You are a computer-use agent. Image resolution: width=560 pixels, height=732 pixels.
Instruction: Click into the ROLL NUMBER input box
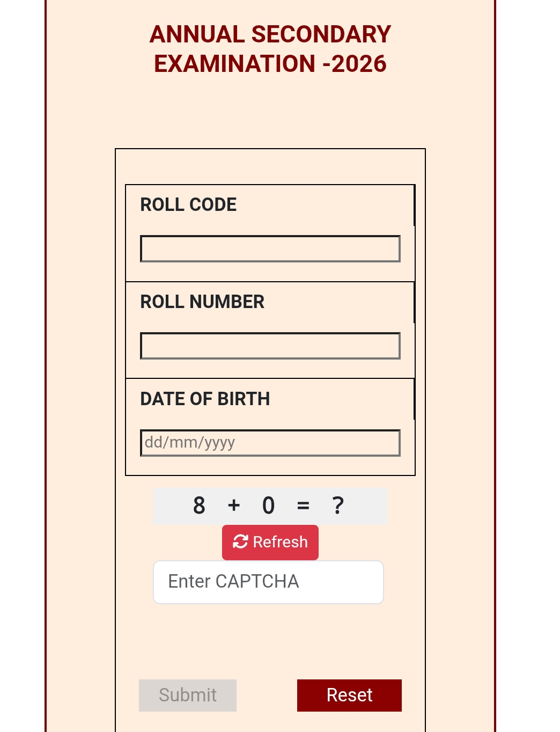(x=270, y=346)
